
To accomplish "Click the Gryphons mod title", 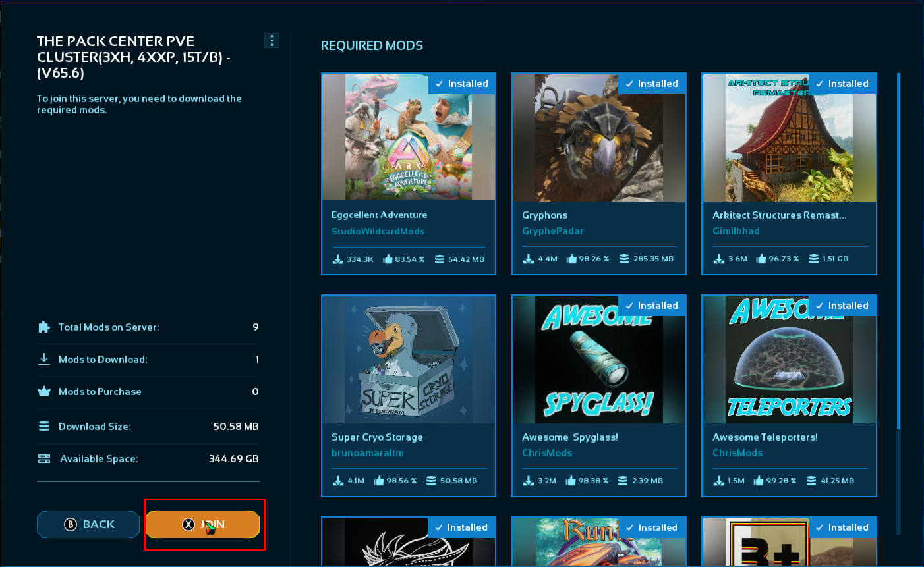I will [544, 215].
